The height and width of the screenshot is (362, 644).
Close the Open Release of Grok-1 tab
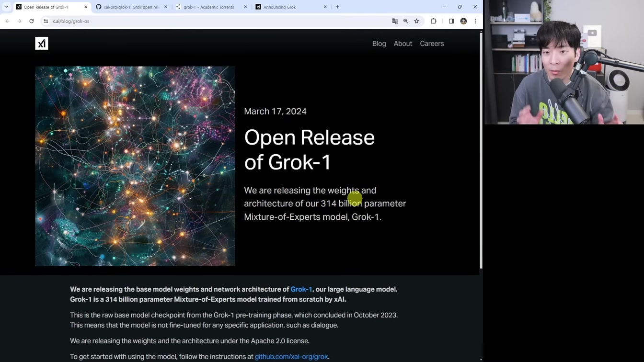pyautogui.click(x=86, y=7)
